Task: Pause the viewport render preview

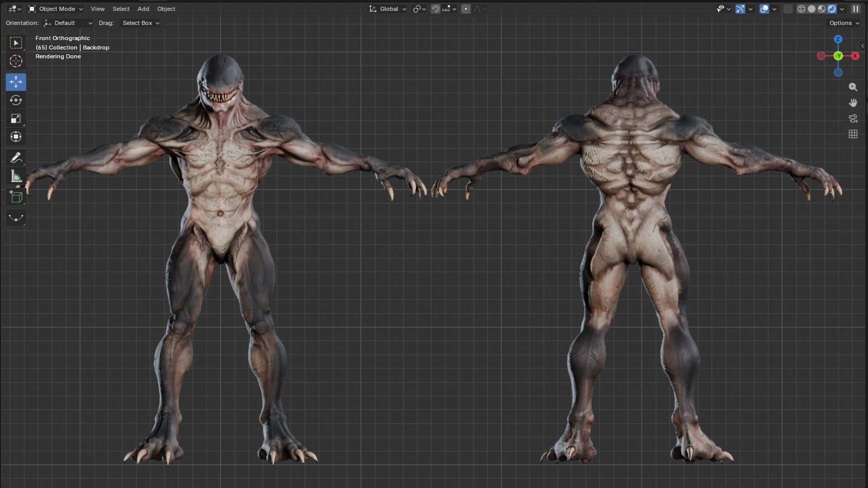Action: point(855,9)
